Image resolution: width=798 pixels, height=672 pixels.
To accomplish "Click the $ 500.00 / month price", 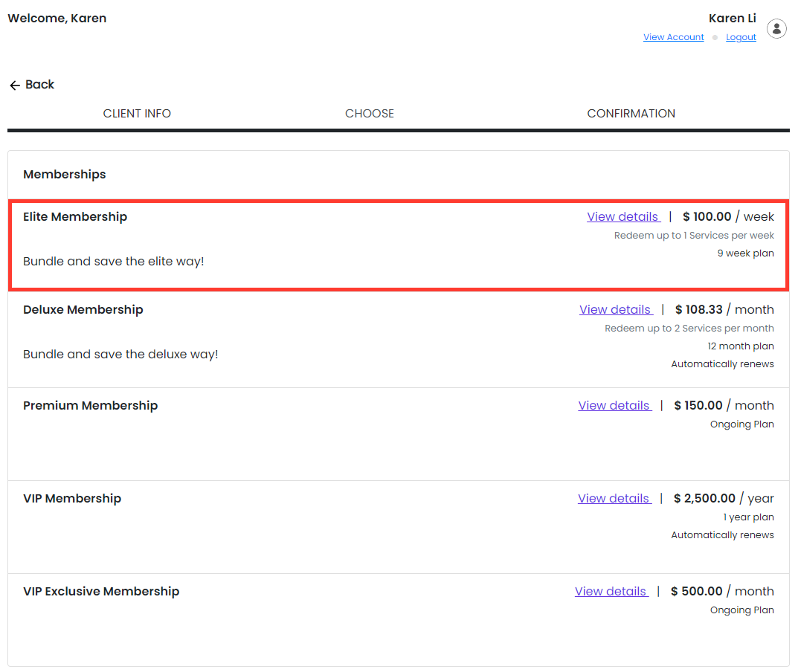I will point(722,592).
